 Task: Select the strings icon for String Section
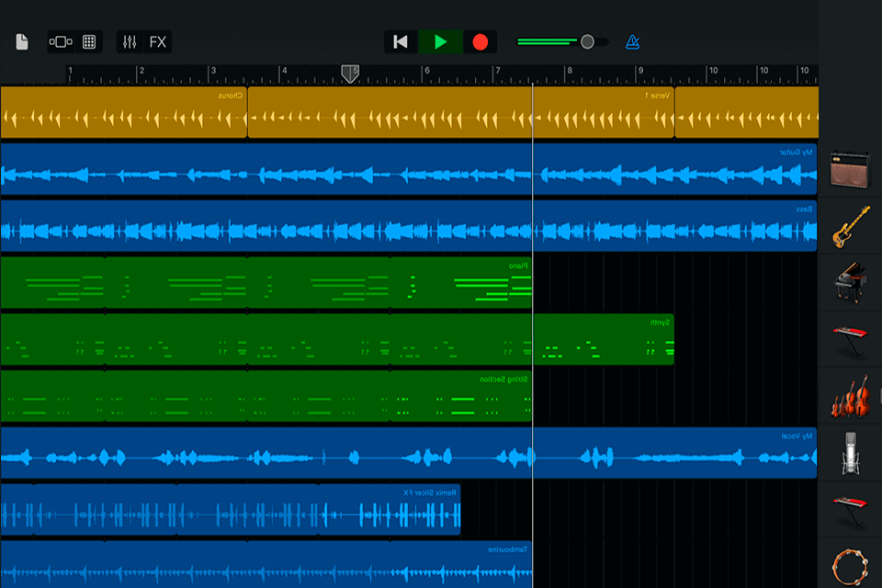point(850,395)
